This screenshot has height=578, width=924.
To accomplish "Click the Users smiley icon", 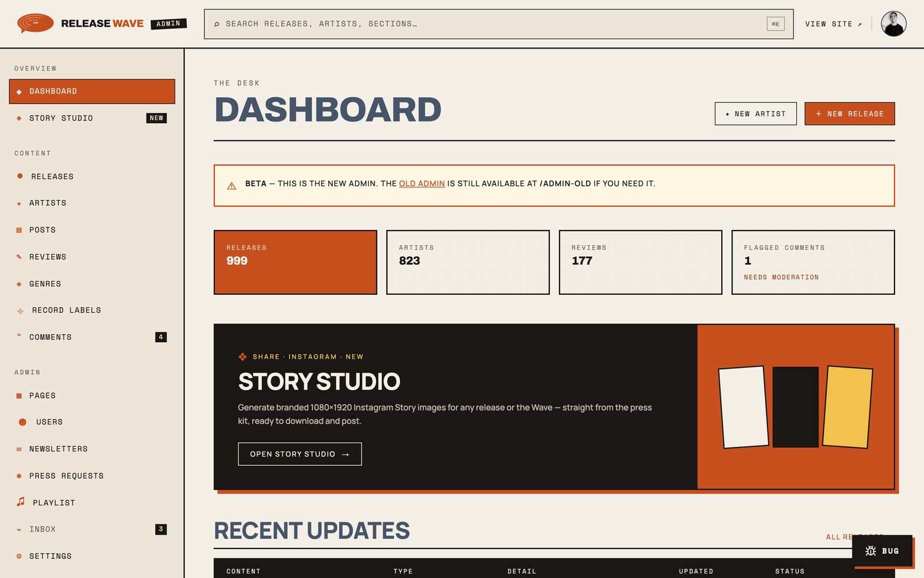I will [23, 422].
